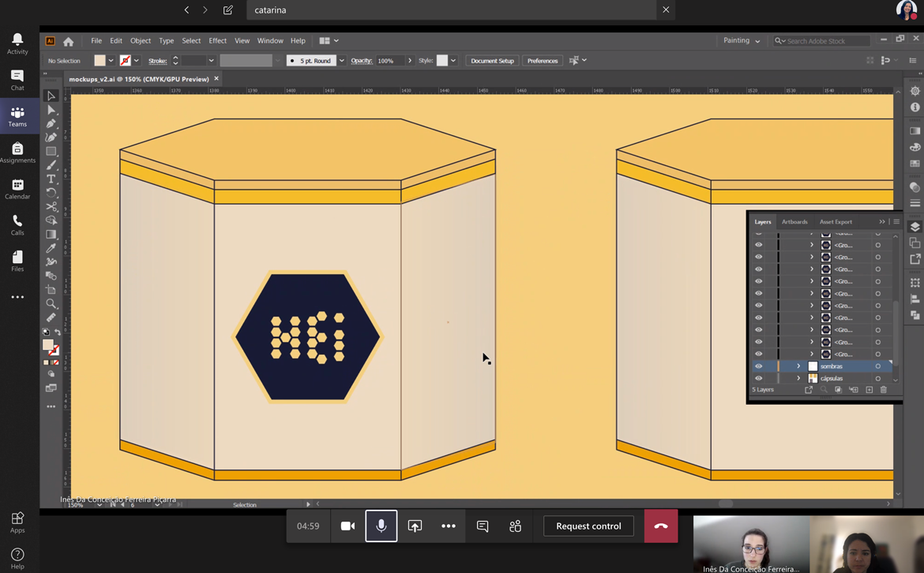Choose the Direct Selection tool
924x573 pixels.
click(x=51, y=110)
